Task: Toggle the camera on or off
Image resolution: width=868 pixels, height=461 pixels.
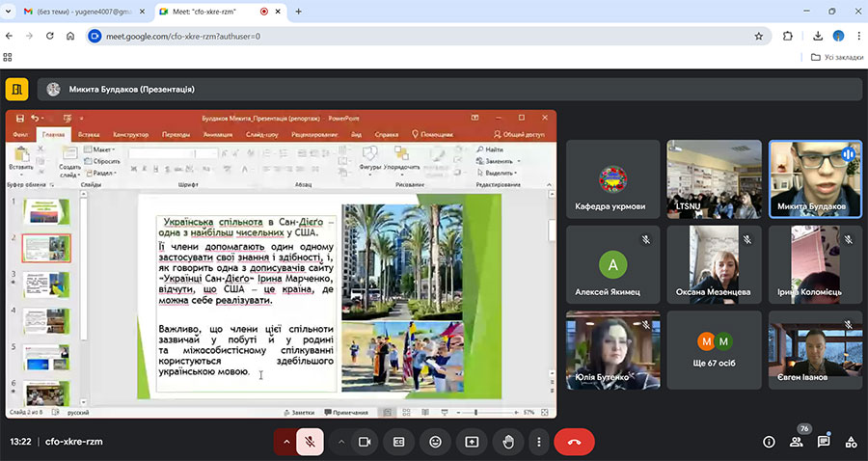Action: pyautogui.click(x=365, y=441)
